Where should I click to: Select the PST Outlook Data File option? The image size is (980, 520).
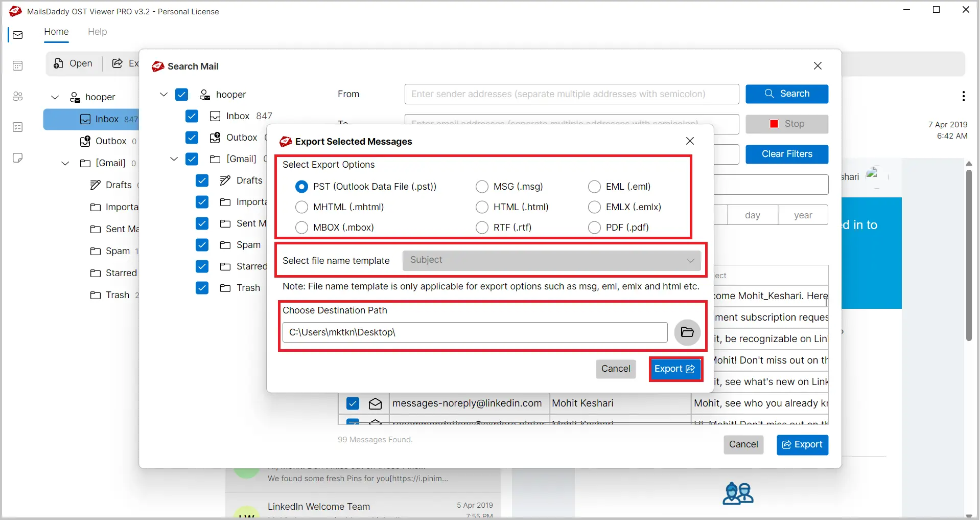302,187
